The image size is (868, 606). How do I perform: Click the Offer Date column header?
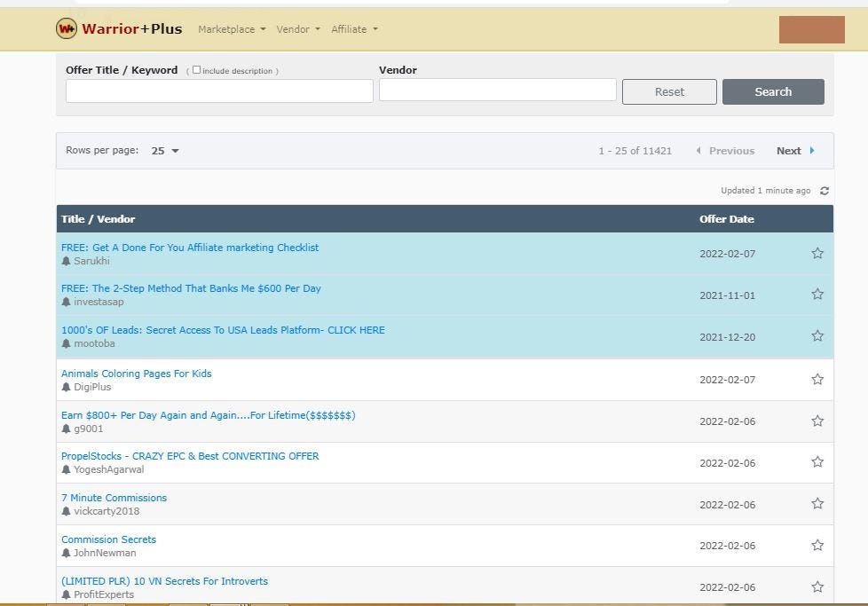(x=726, y=219)
